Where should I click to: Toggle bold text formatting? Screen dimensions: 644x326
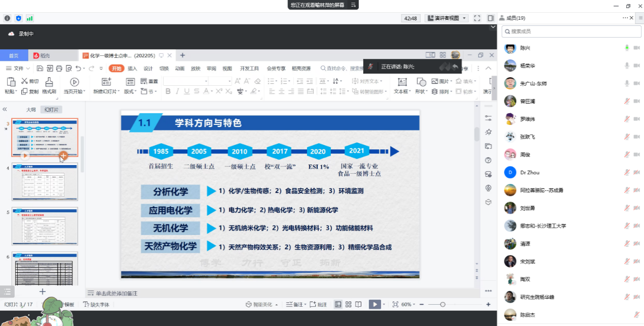click(x=168, y=91)
